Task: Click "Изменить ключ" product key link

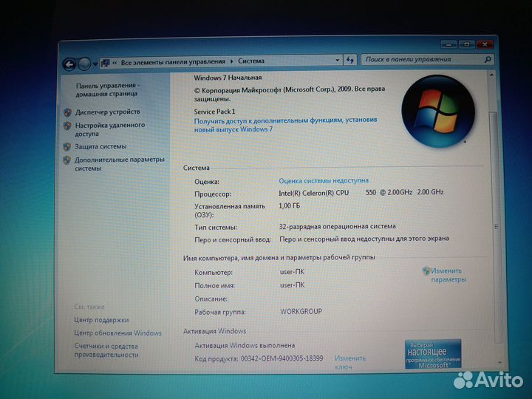Action: (x=349, y=363)
